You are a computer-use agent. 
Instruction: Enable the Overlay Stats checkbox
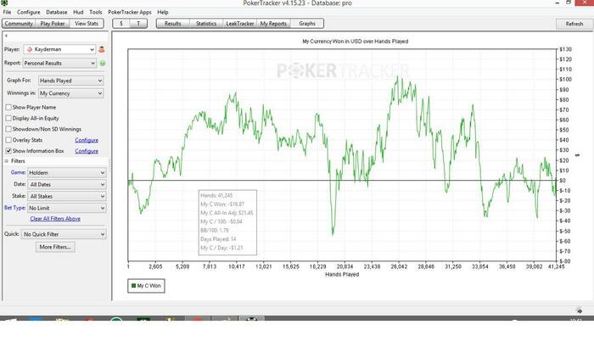point(8,140)
